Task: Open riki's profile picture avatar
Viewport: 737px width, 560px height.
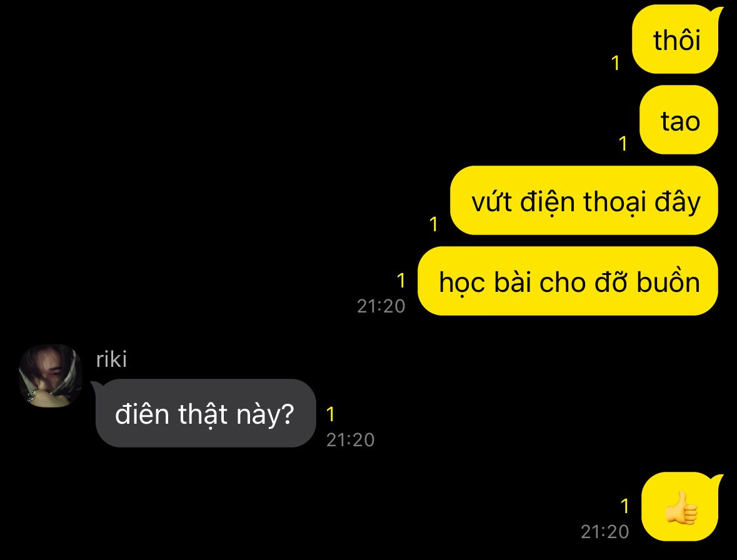Action: click(x=50, y=376)
